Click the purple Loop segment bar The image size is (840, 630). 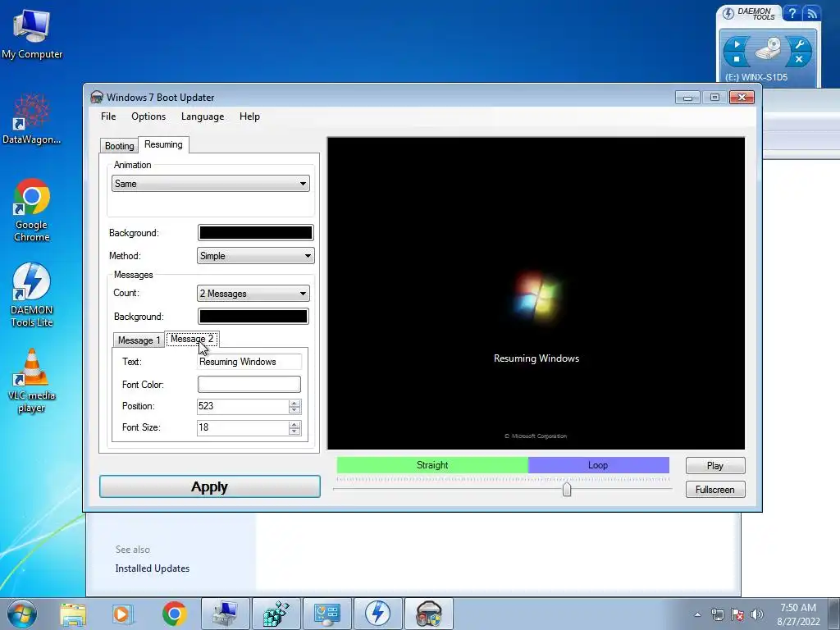(598, 465)
